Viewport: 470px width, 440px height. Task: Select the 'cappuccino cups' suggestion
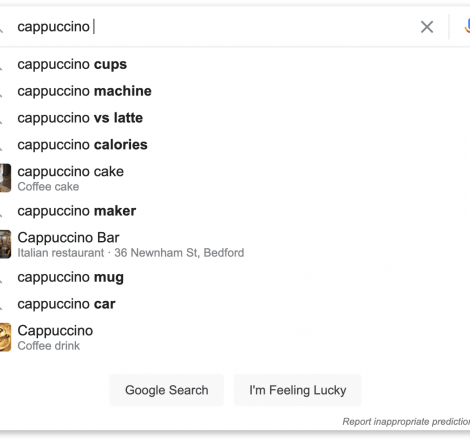(x=235, y=64)
